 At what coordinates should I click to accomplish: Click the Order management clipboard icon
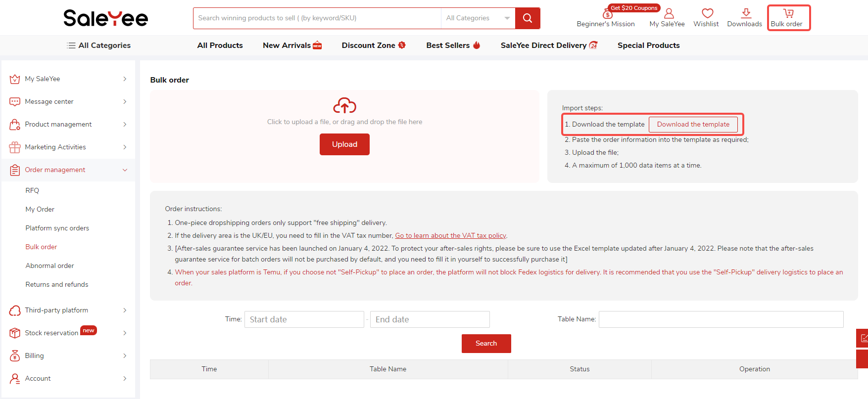coord(15,170)
